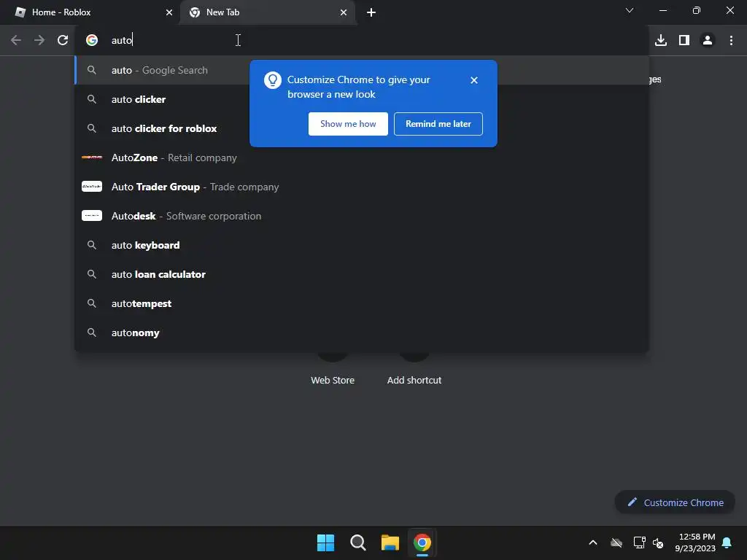Click the browser back arrow
Viewport: 747px width, 560px height.
tap(16, 41)
